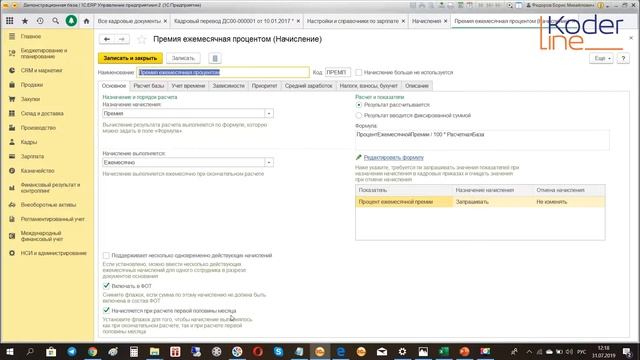Click the green notifications bell icon

71,21
